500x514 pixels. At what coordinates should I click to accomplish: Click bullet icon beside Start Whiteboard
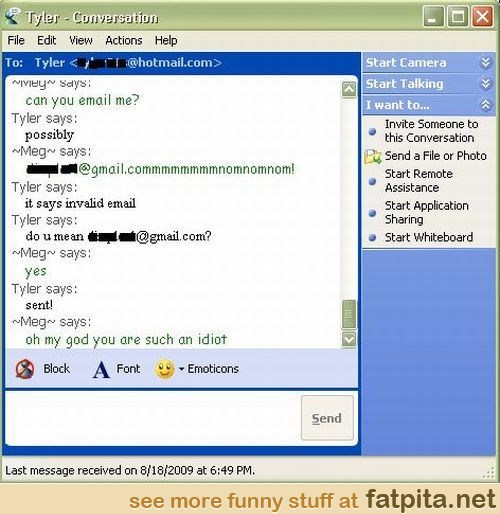tap(373, 238)
